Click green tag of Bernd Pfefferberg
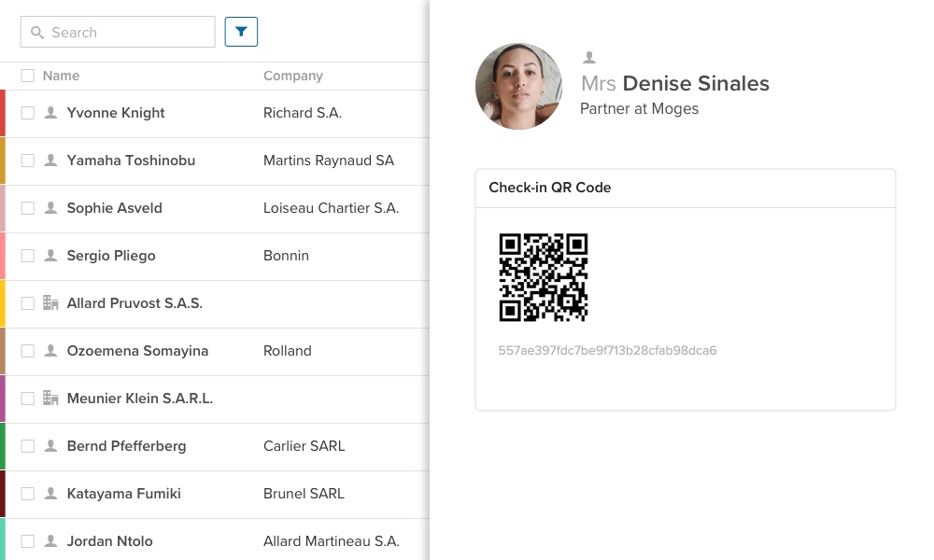The width and height of the screenshot is (934, 560). (3, 446)
